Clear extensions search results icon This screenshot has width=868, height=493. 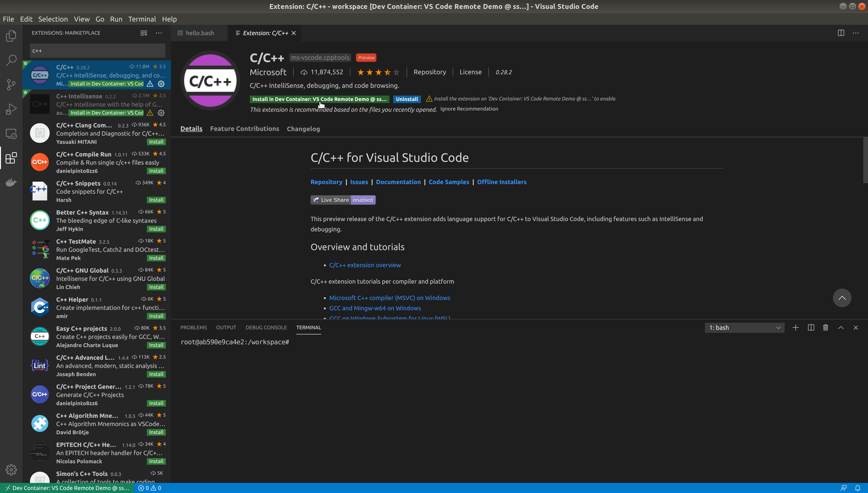144,33
